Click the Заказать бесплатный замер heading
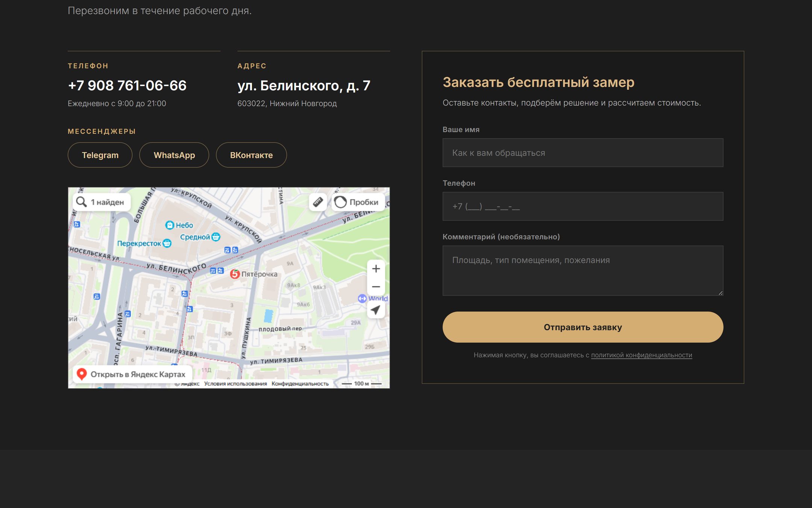Viewport: 812px width, 508px height. [x=538, y=82]
